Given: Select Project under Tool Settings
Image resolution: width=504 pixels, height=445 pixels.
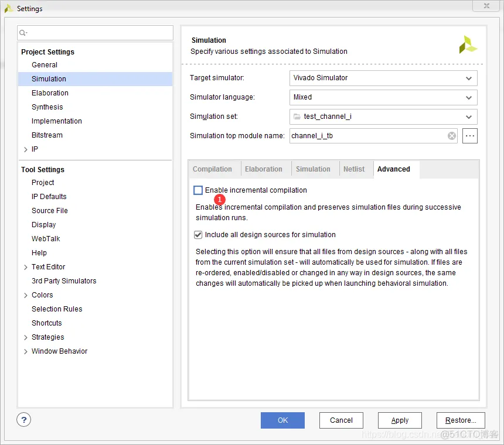Looking at the screenshot, I should (x=43, y=183).
